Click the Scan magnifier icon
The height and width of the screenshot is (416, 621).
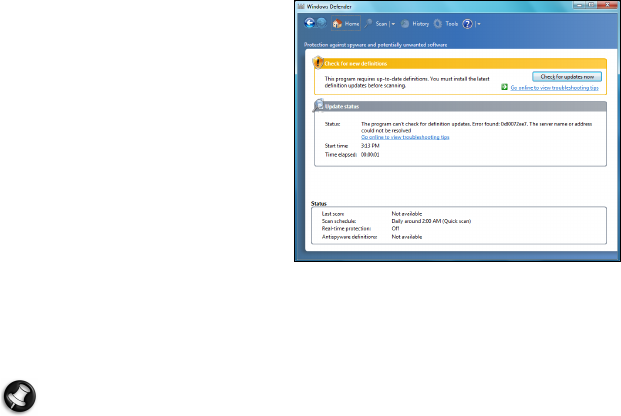[x=368, y=24]
